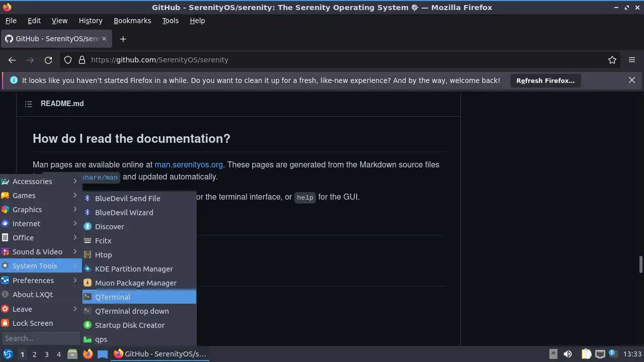Launch QTerminal from System Tools submenu
Image resolution: width=644 pixels, height=362 pixels.
tap(139, 297)
